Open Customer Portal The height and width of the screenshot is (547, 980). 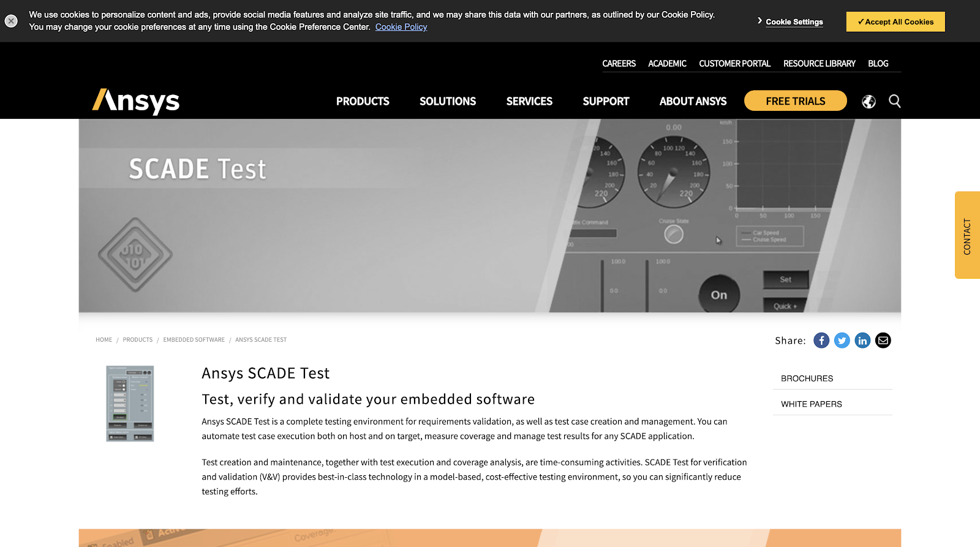[x=734, y=64]
